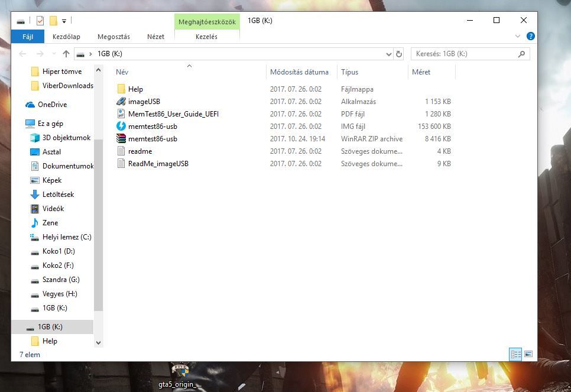Expand the ribbon with the chevron
This screenshot has width=571, height=392.
point(518,36)
